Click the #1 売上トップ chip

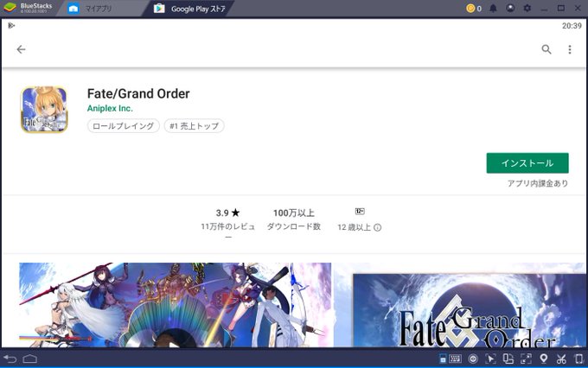pos(195,126)
